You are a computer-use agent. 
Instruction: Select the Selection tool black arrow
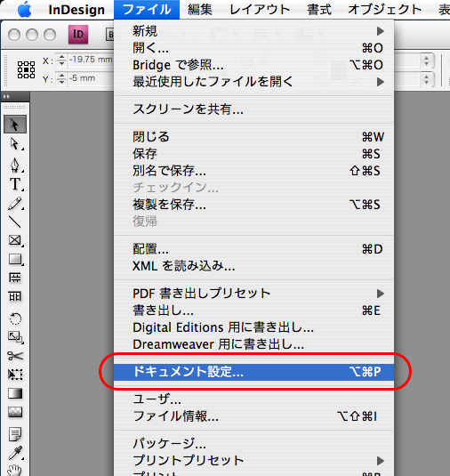click(x=15, y=125)
